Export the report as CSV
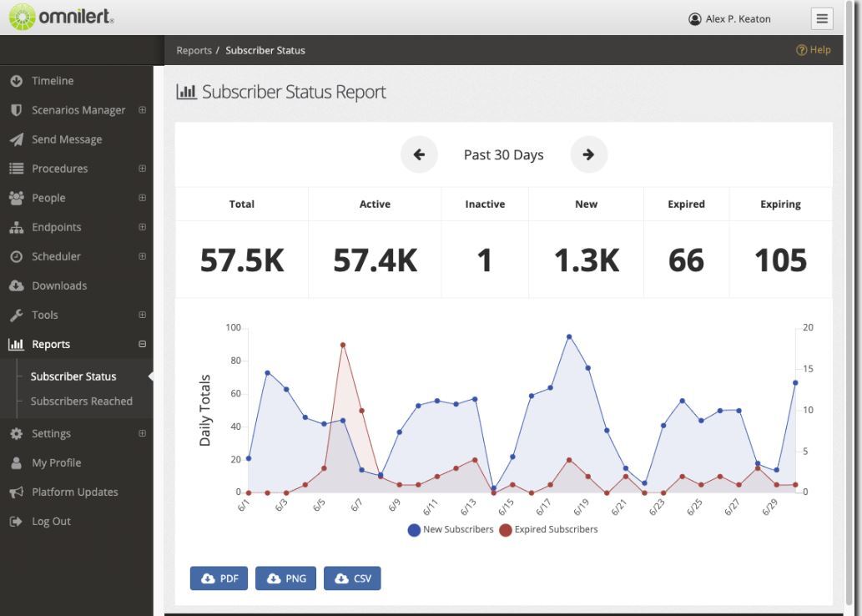 click(352, 578)
